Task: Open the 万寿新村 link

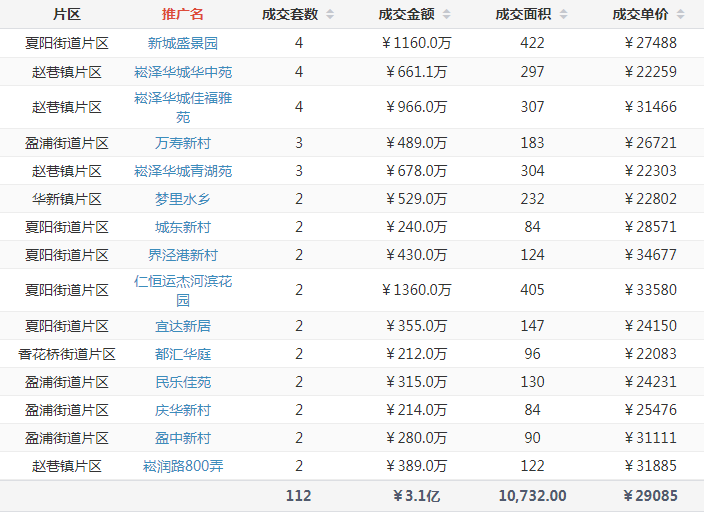Action: tap(183, 143)
